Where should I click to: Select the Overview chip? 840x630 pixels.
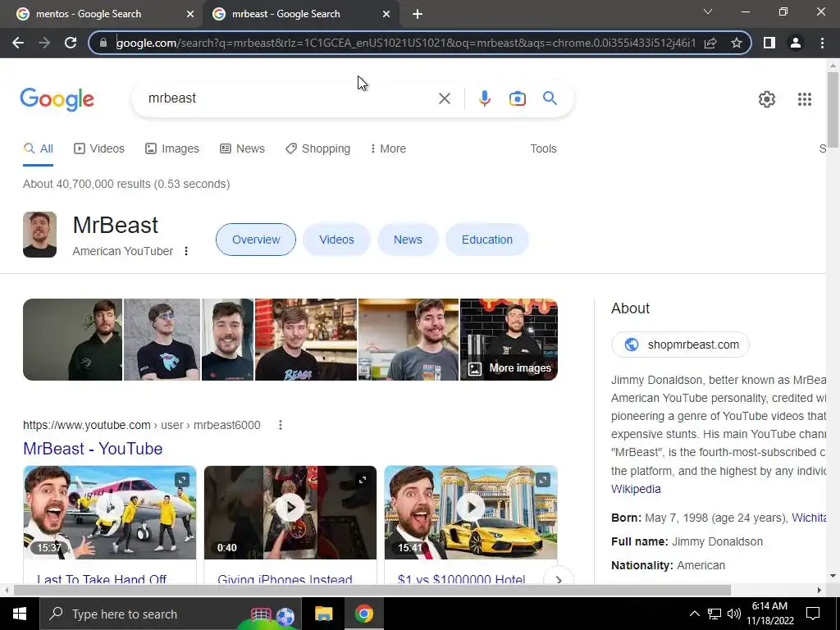256,240
